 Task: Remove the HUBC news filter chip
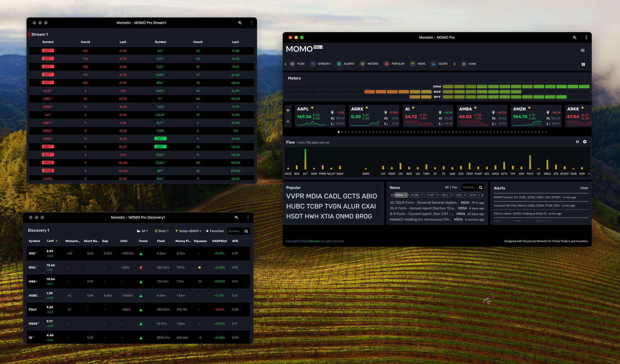422,195
